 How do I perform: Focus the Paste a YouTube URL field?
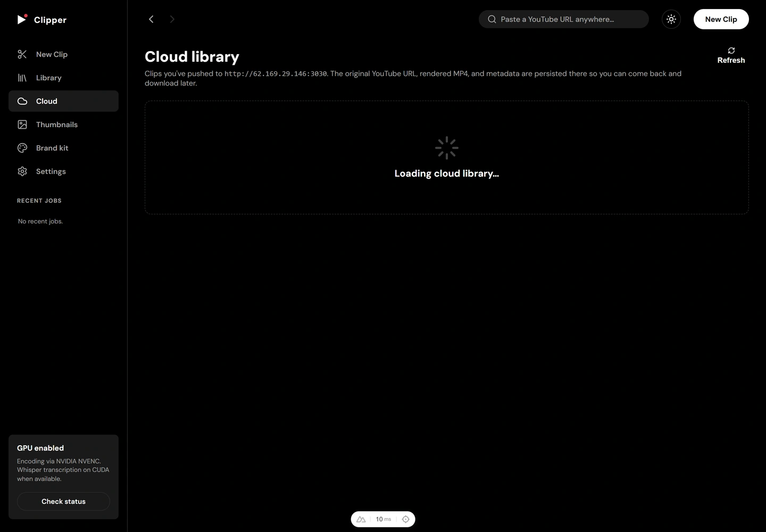point(564,19)
